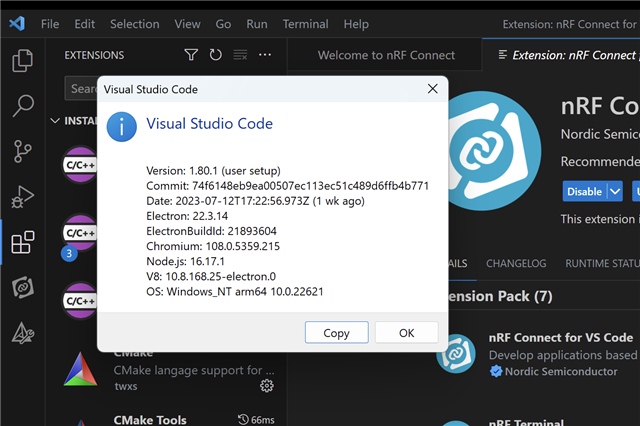Open the Terminal menu
Screen dimensions: 640x426
[305, 24]
